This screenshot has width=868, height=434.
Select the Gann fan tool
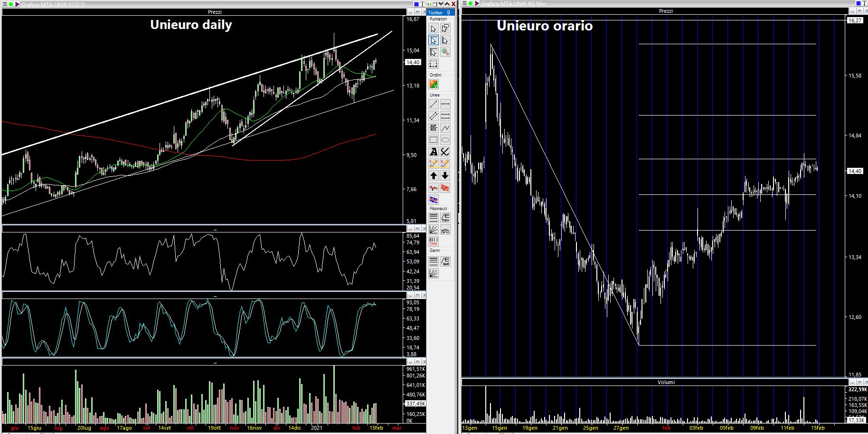coord(434,273)
